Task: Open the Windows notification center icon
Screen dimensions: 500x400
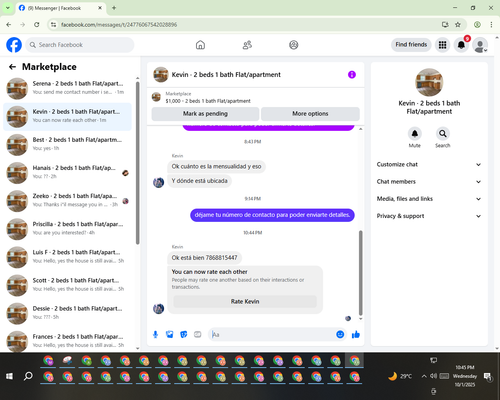Action: pyautogui.click(x=488, y=376)
